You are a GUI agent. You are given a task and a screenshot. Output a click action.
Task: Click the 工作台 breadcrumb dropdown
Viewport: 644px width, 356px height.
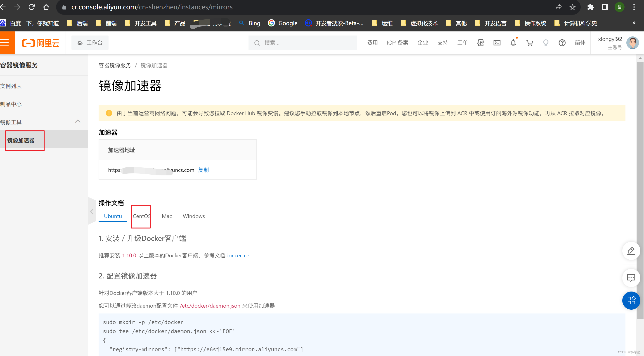click(x=90, y=43)
